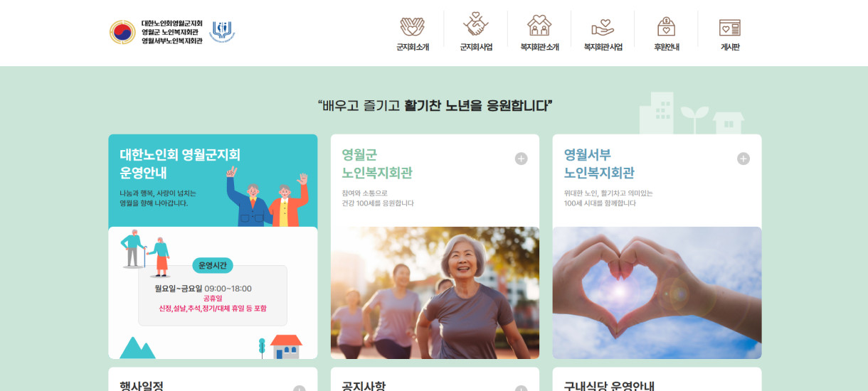Open the 대한노인회 영월군지회 운영안내 card title
This screenshot has width=868, height=391.
tap(180, 164)
